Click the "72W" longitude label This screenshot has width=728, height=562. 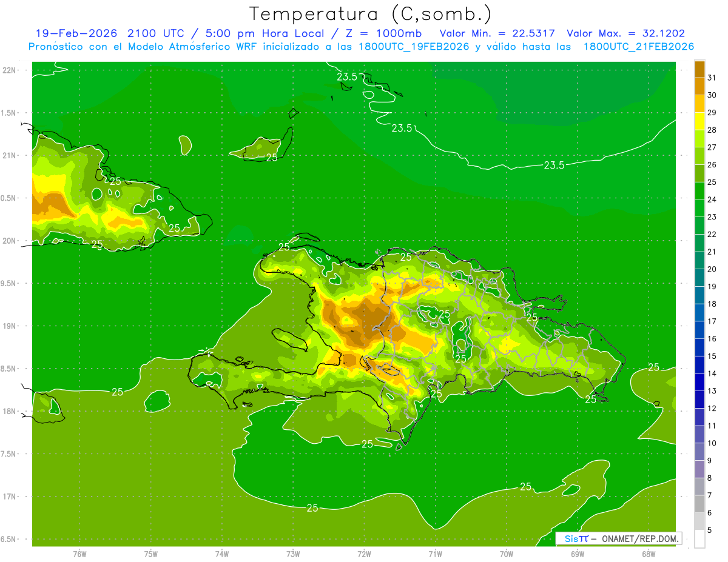pyautogui.click(x=364, y=553)
